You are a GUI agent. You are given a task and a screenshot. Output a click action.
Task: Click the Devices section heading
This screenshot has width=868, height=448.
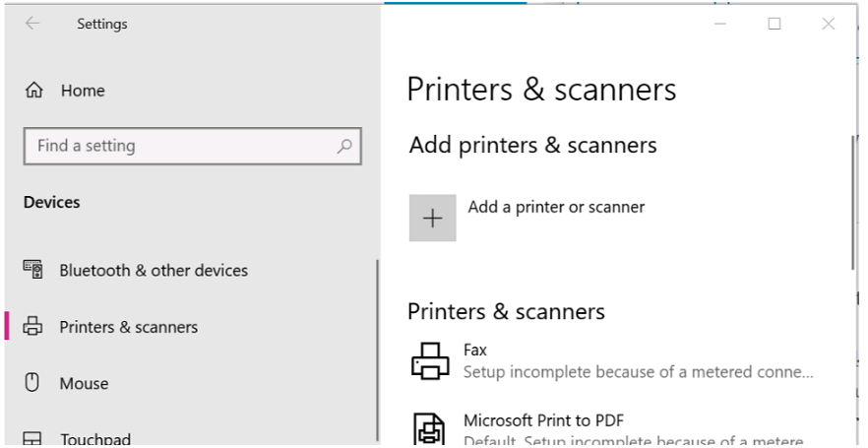point(51,202)
